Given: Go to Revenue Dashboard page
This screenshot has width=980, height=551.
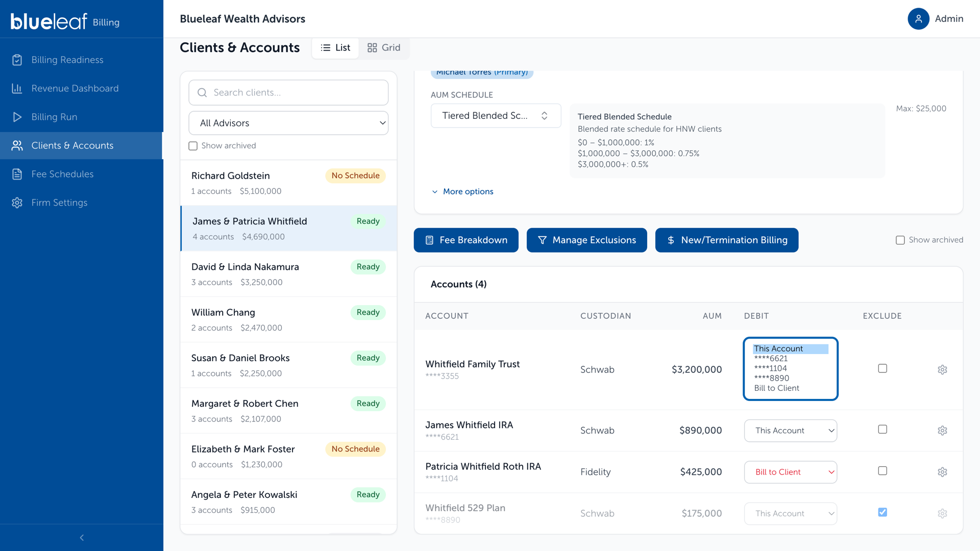Looking at the screenshot, I should click(x=82, y=88).
